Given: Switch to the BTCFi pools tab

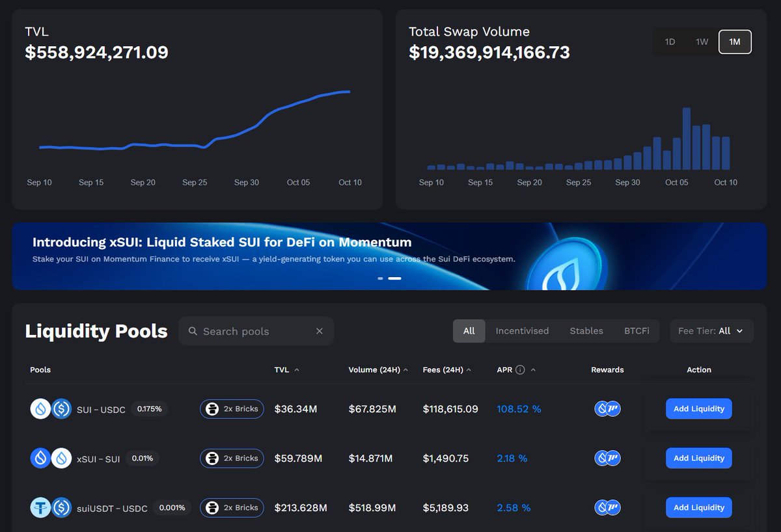Looking at the screenshot, I should pos(637,330).
